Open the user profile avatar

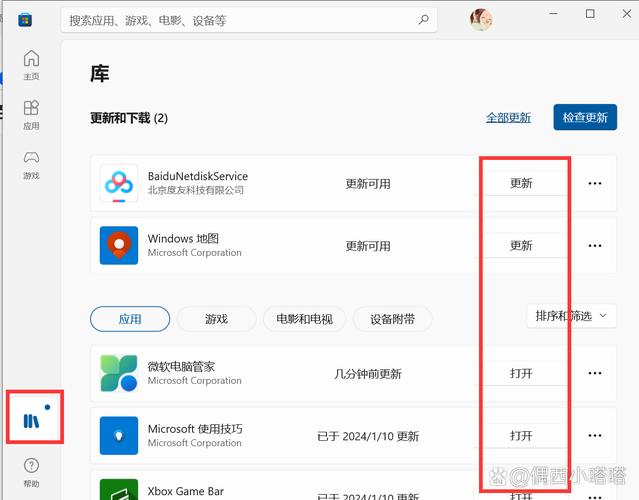481,19
